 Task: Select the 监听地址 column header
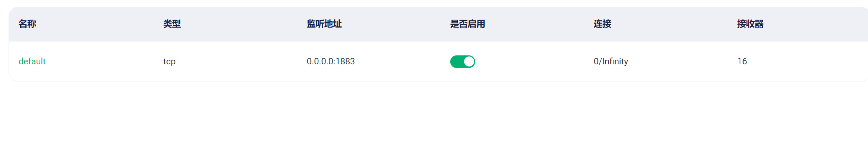click(324, 24)
